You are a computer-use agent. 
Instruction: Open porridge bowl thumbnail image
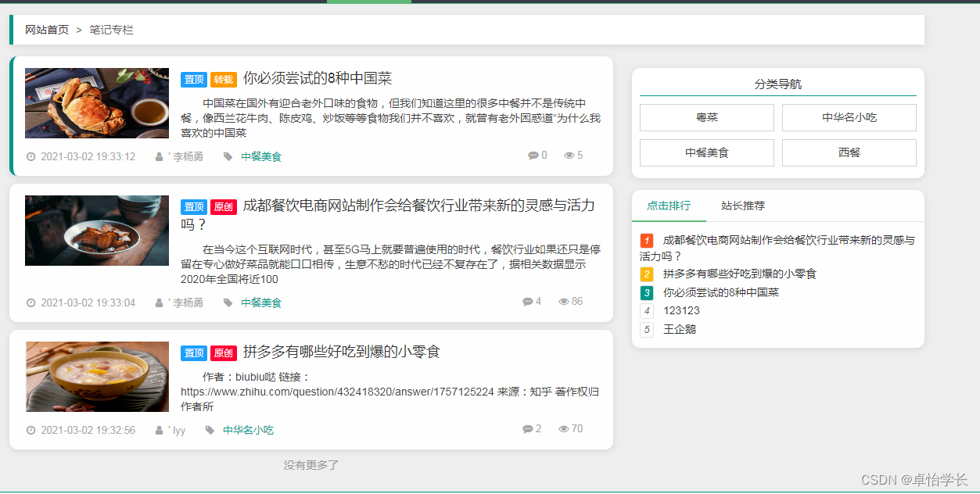click(97, 377)
